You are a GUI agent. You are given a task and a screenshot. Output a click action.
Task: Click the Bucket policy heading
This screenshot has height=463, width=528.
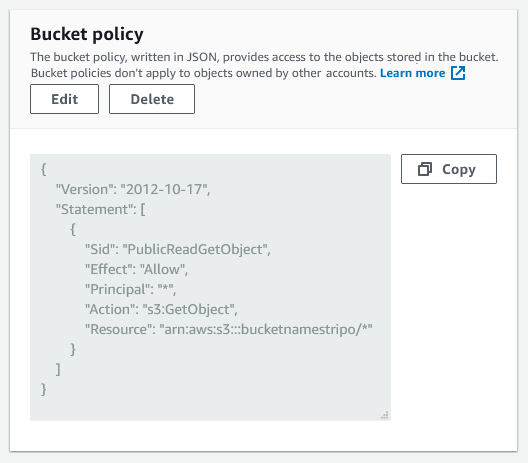pos(87,34)
